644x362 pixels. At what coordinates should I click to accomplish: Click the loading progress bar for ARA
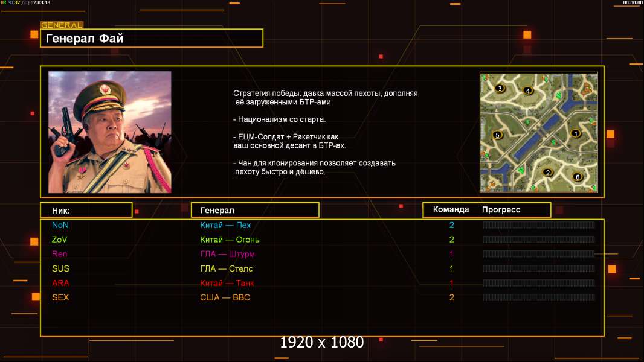[x=539, y=283]
